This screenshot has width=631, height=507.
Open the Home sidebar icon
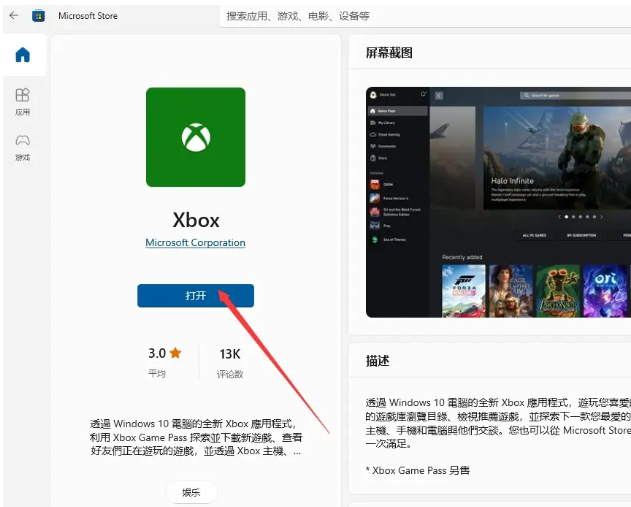(x=23, y=55)
